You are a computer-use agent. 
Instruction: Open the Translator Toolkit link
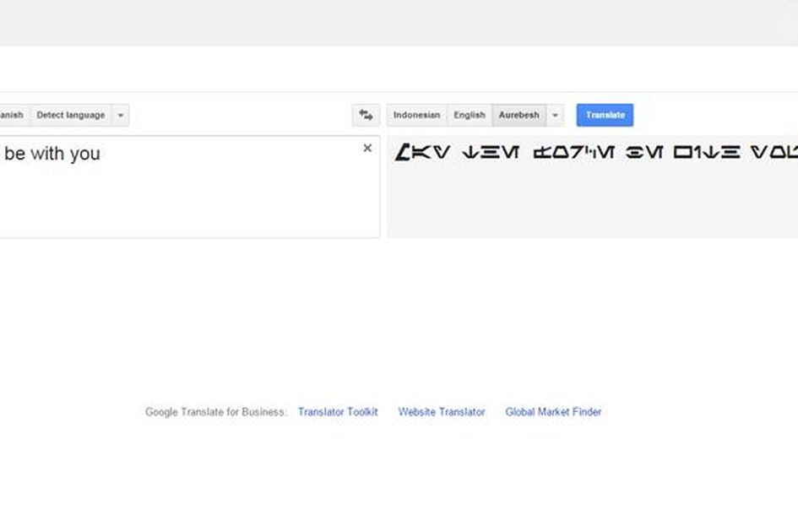[338, 412]
